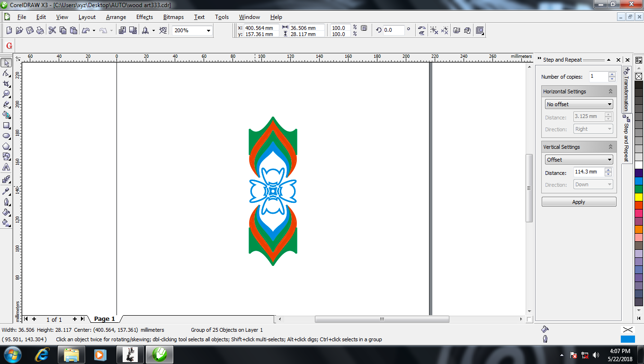This screenshot has width=644, height=364.
Task: Open the zoom level 200% dropdown
Action: 208,30
